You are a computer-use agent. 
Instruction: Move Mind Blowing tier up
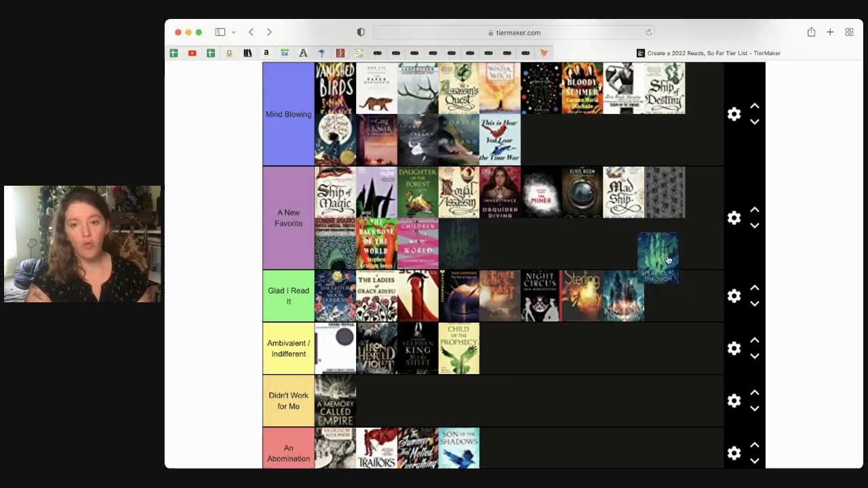point(754,106)
